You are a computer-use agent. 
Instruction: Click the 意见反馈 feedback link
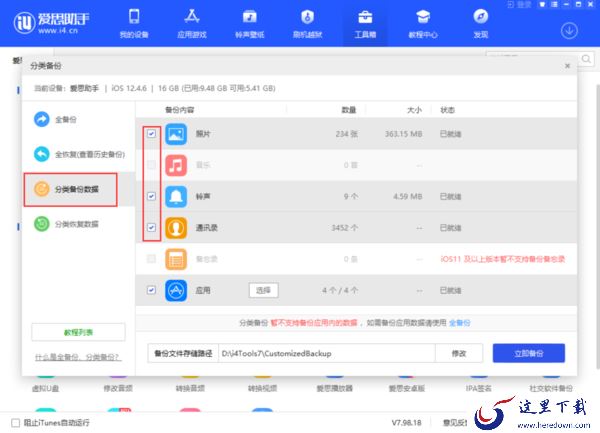click(x=455, y=423)
